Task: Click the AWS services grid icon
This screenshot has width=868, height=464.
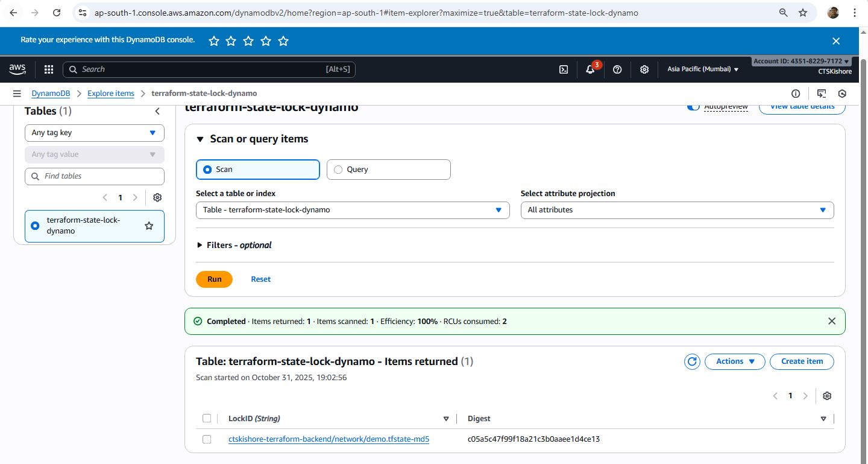Action: tap(49, 69)
